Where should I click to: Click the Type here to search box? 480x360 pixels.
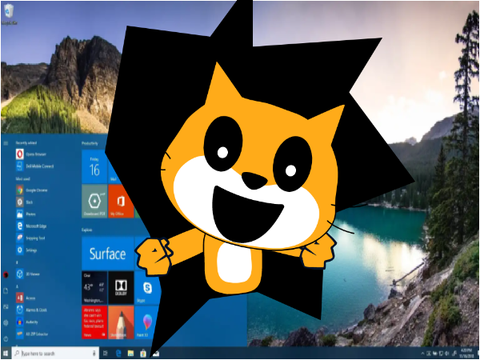(x=55, y=353)
